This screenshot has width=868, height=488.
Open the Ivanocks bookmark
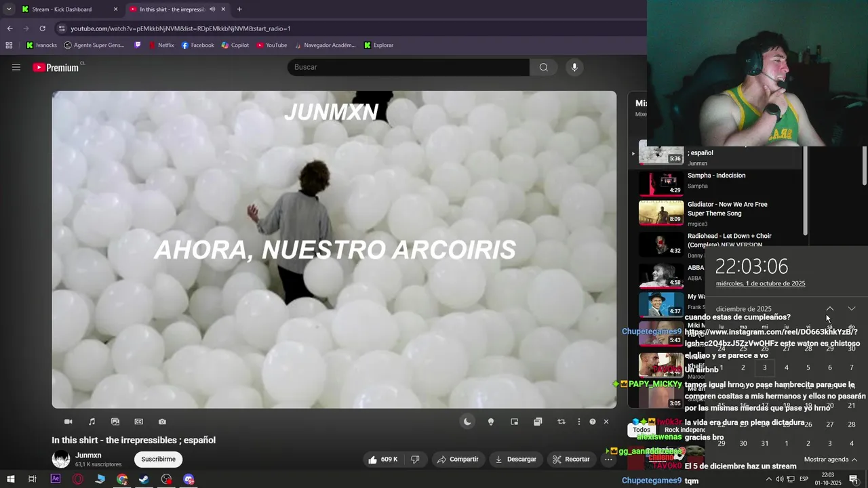pos(41,45)
